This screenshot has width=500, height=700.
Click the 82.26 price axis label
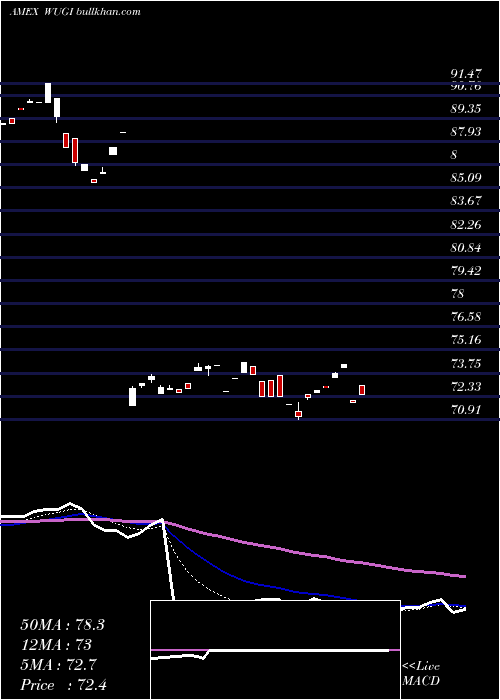(466, 225)
